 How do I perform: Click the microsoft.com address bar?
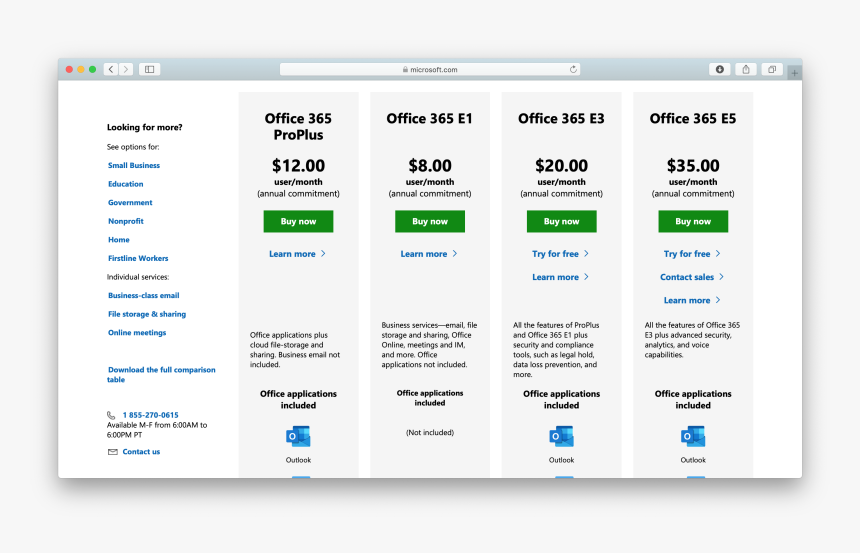(x=430, y=69)
